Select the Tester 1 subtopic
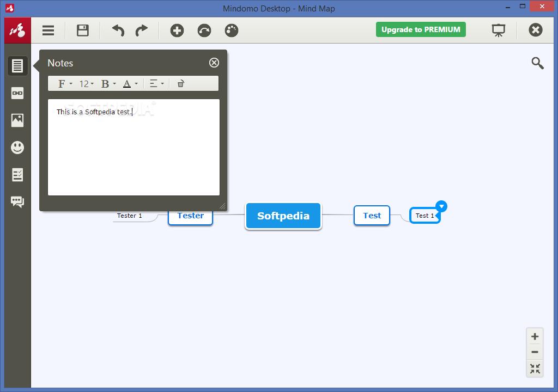The image size is (558, 392). (x=130, y=216)
